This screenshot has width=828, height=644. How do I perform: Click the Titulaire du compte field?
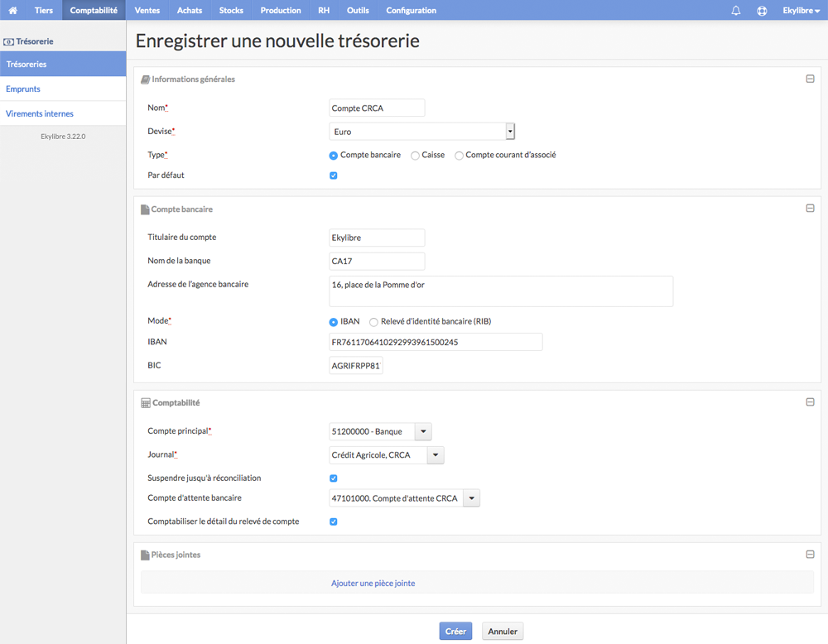click(377, 238)
